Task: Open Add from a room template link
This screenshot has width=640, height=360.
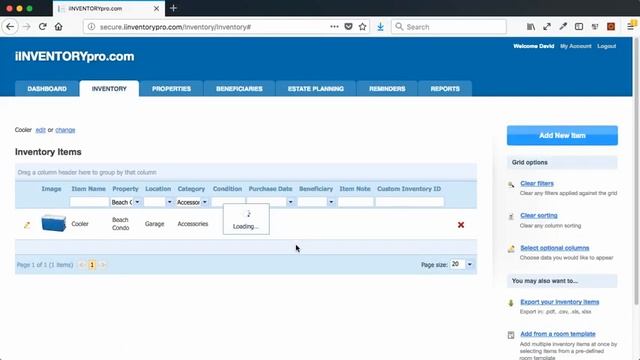Action: pos(558,334)
